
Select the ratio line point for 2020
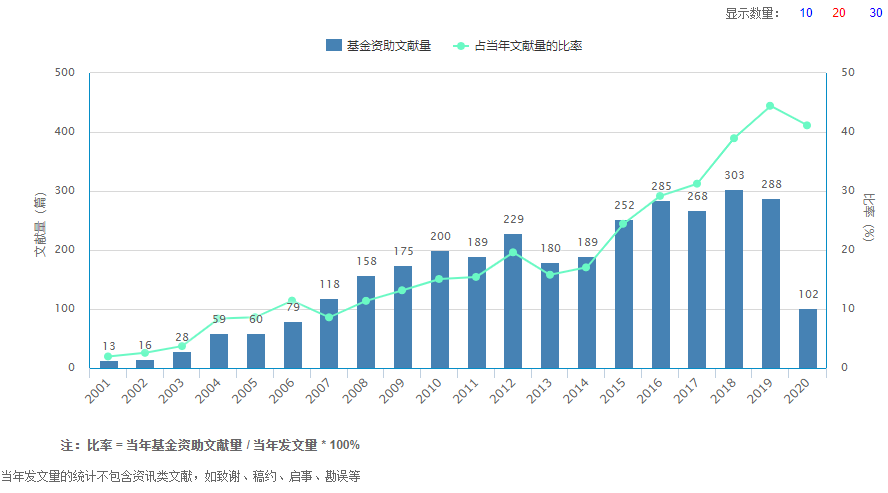click(x=807, y=126)
